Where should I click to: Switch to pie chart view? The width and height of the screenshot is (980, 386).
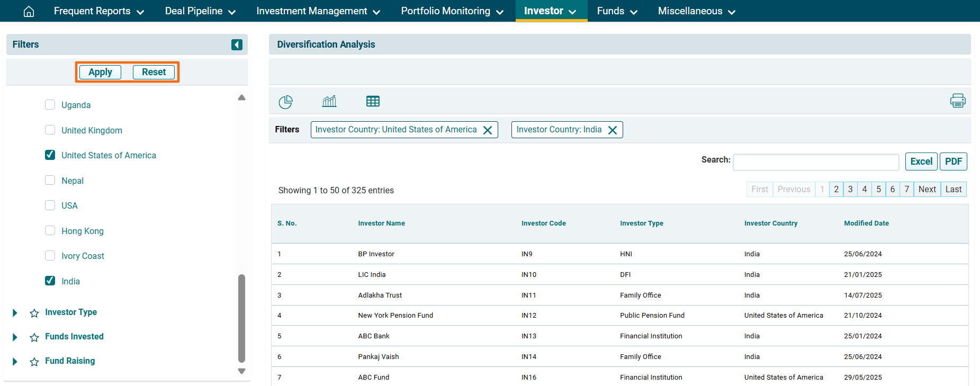(x=285, y=102)
